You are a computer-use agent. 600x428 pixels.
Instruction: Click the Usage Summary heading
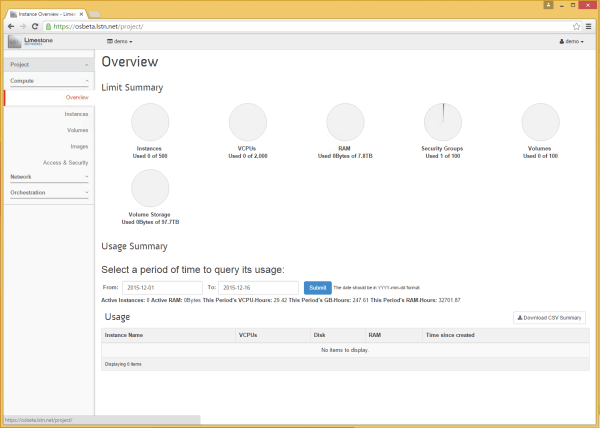click(134, 246)
